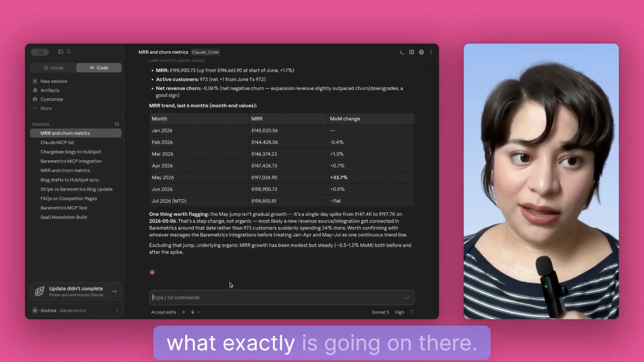
Task: Open the Andrea Baremetrics account dropdown
Action: [x=76, y=310]
